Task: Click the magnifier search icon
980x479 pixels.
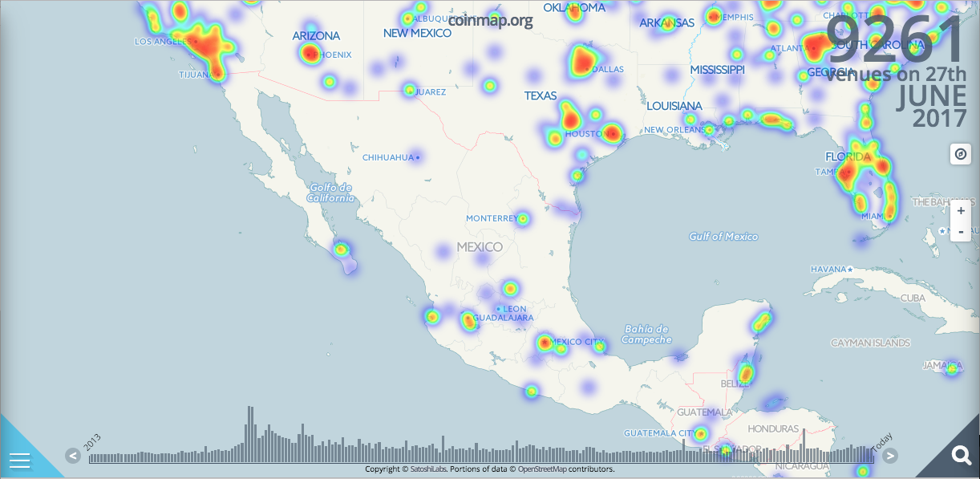Action: (960, 456)
